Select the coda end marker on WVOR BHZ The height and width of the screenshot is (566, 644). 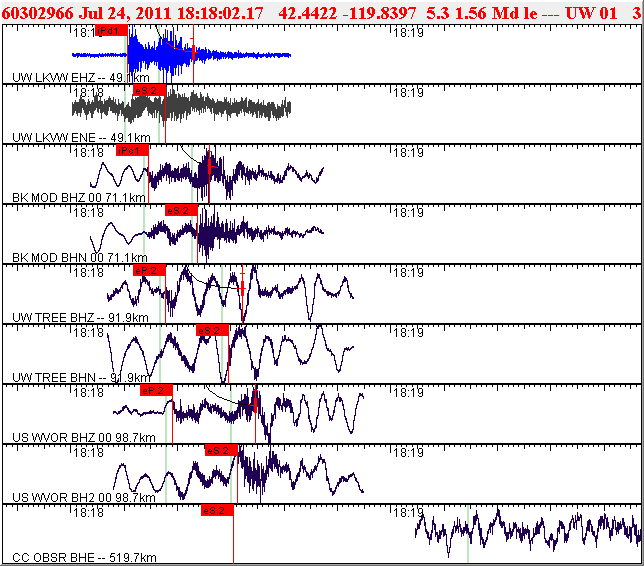255,405
